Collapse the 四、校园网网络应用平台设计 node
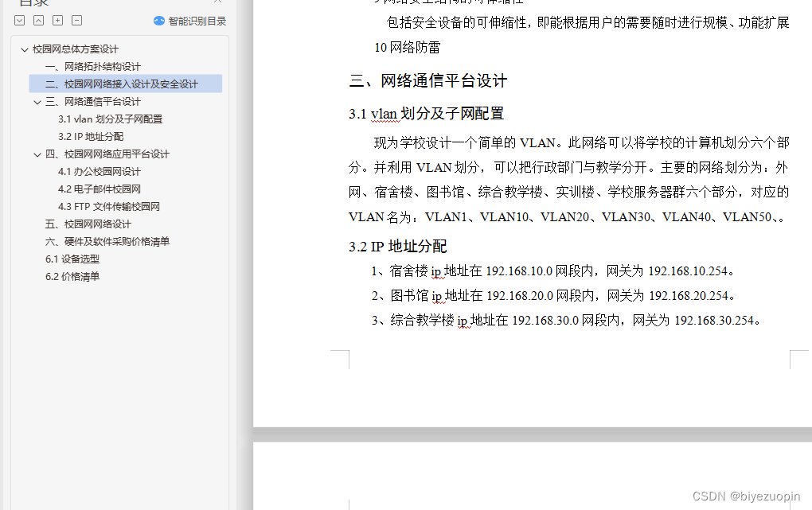The image size is (812, 510). [37, 154]
